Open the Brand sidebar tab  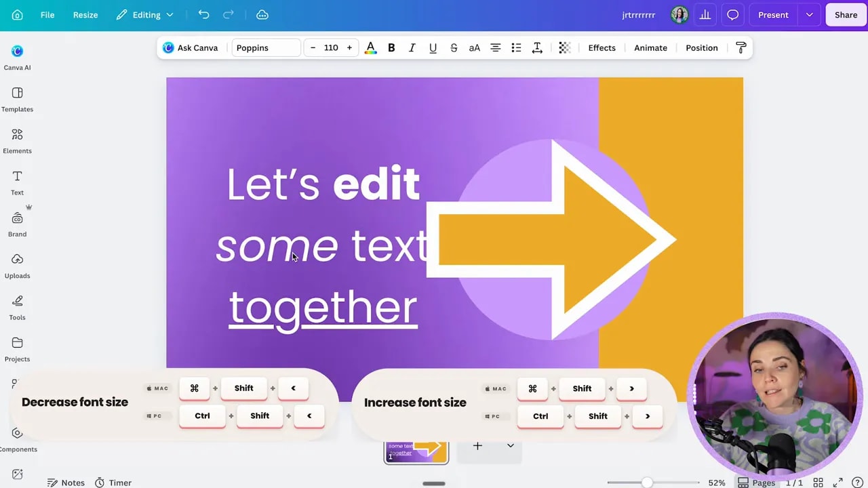click(17, 224)
